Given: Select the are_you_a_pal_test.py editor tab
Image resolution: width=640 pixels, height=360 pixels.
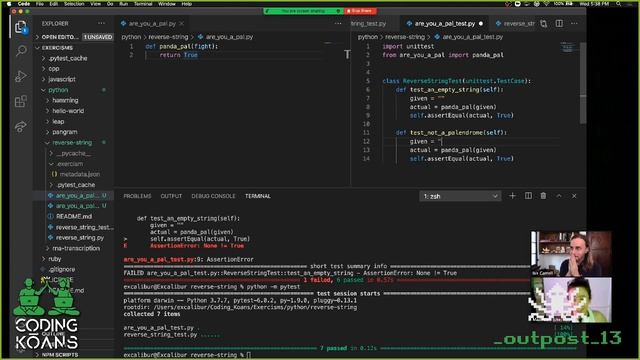Looking at the screenshot, I should (x=445, y=24).
